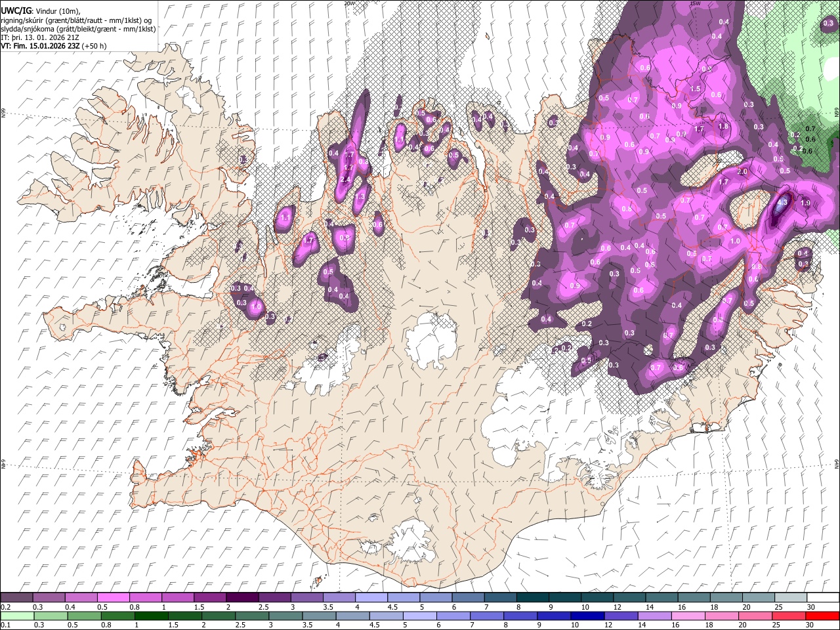Click the 2.0 precipitation value label

(x=742, y=172)
